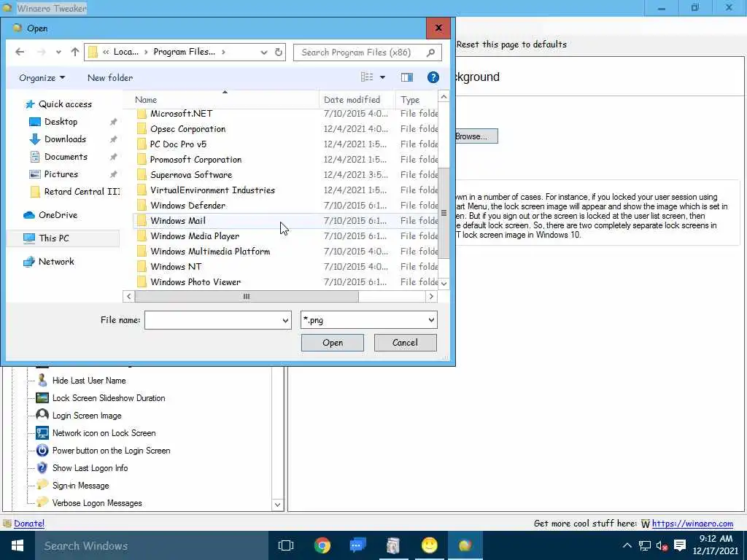Select Show Last Logon Info item
The width and height of the screenshot is (747, 560).
click(90, 468)
